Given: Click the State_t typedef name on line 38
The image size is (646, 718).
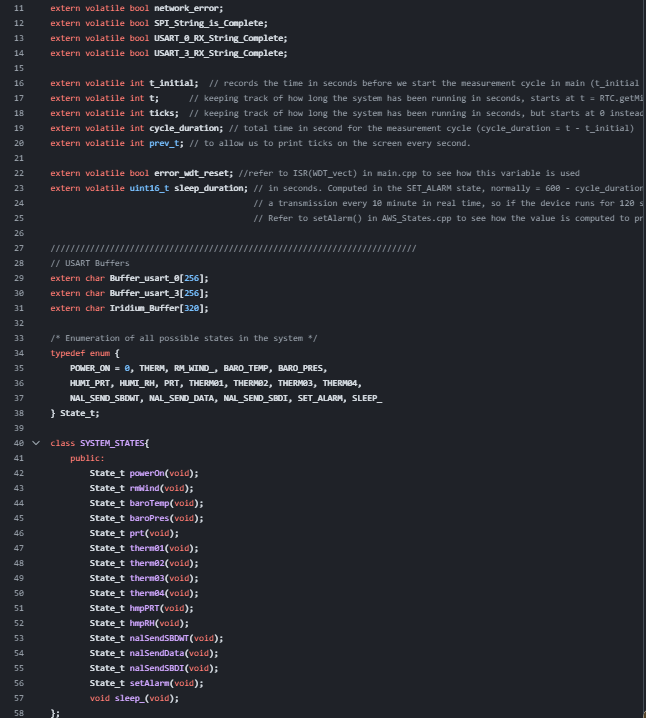Looking at the screenshot, I should [77, 413].
